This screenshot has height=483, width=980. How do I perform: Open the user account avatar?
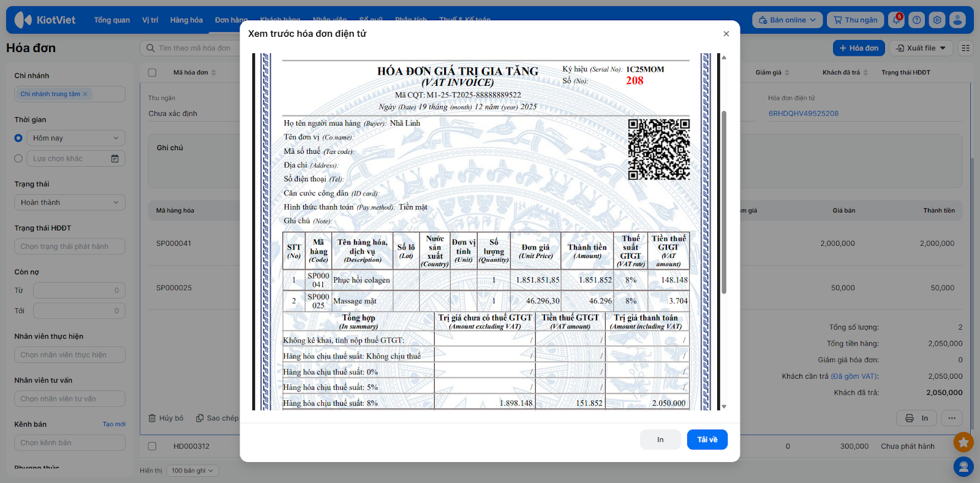pos(957,20)
